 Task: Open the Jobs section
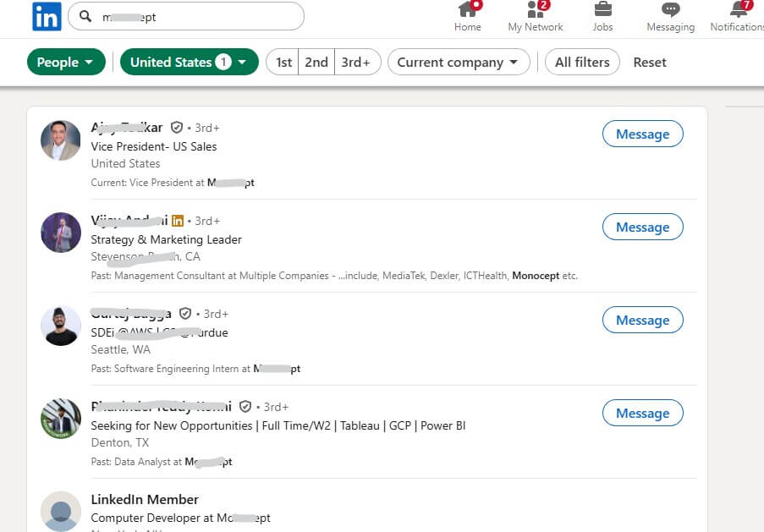(x=602, y=17)
